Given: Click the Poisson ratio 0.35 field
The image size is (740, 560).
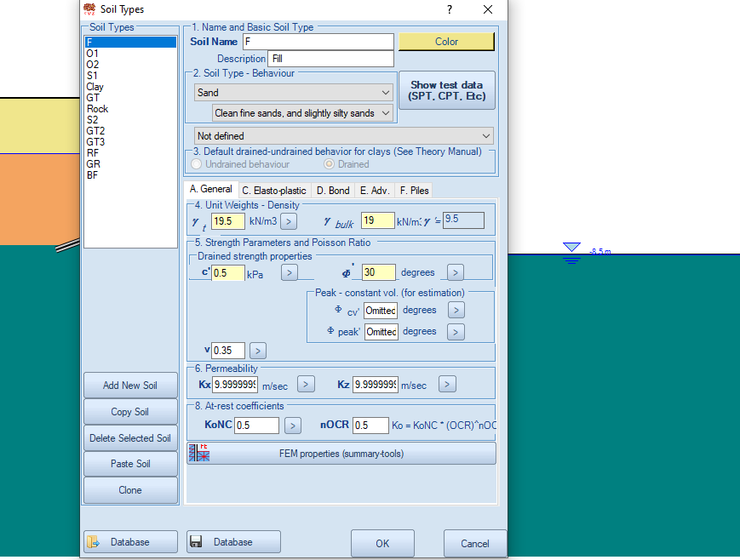Looking at the screenshot, I should click(x=228, y=351).
